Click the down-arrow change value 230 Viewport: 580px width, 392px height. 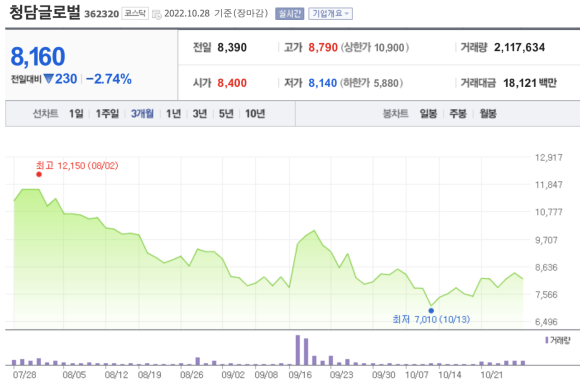coord(60,79)
